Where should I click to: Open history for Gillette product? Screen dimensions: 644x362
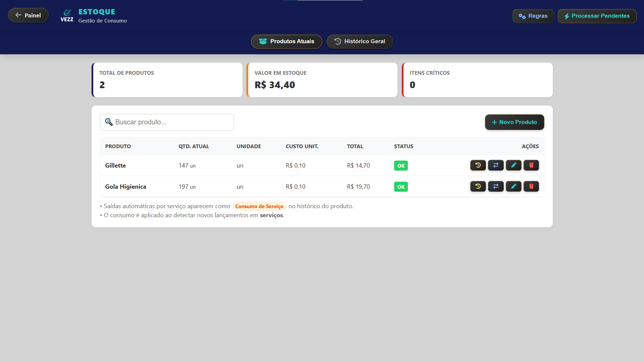click(x=478, y=165)
